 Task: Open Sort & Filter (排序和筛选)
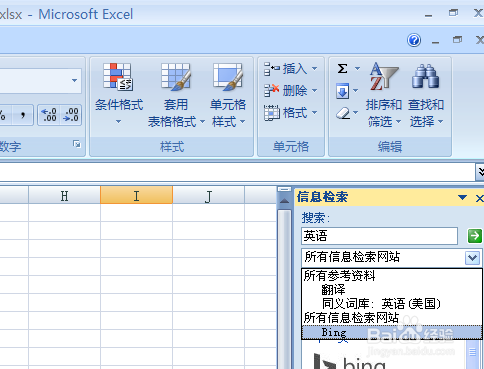tap(383, 95)
